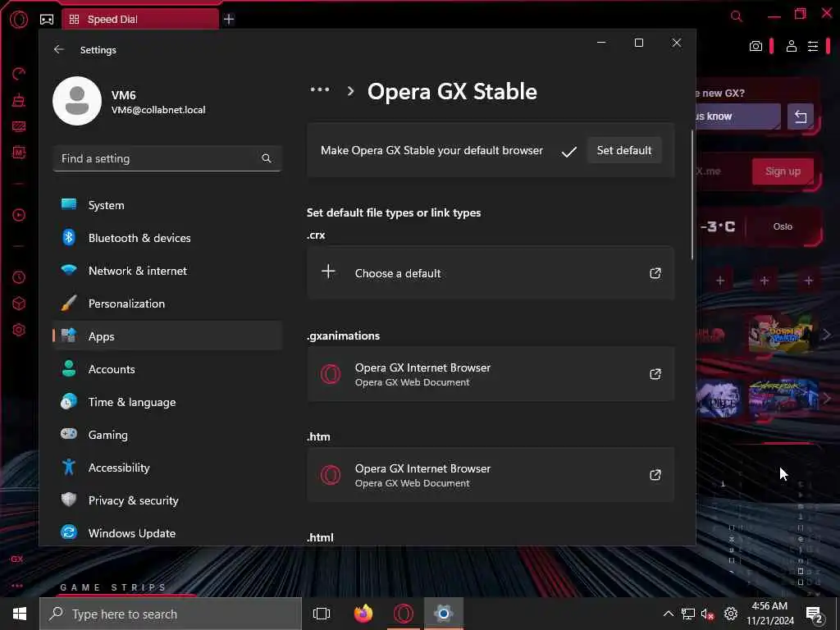Click the Settings app taskbar icon
840x630 pixels.
(x=444, y=614)
